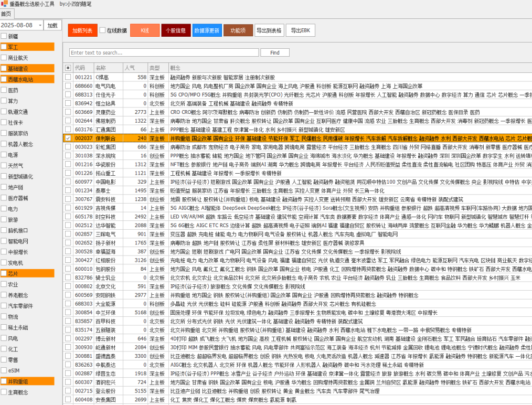The height and width of the screenshot is (405, 532).
Task: Check the row checkbox for 300854 中兰环保
Action: (68, 312)
